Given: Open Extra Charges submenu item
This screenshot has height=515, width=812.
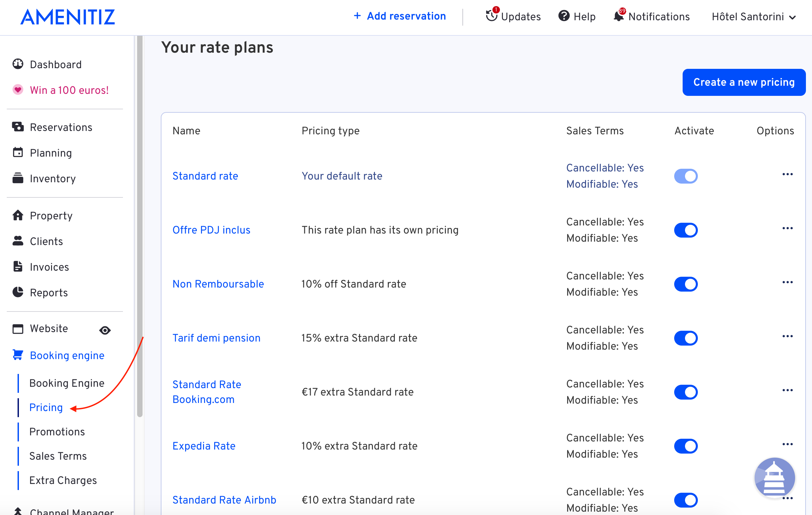Looking at the screenshot, I should (63, 480).
